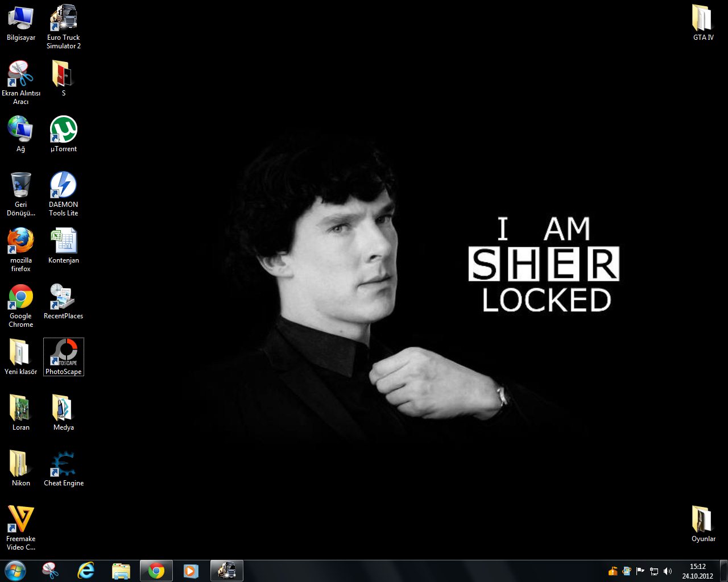Launch mozilla firefox desktop shortcut
The height and width of the screenshot is (582, 728).
coord(21,250)
